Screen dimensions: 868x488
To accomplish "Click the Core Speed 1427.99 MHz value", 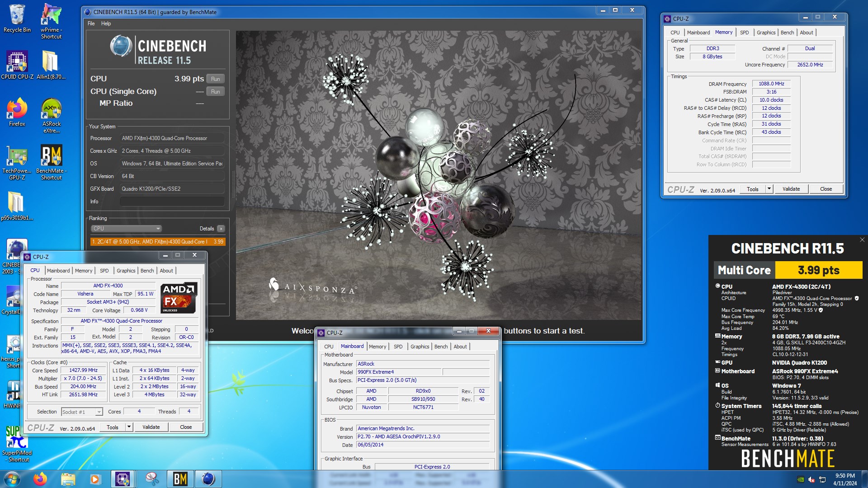I will click(83, 371).
